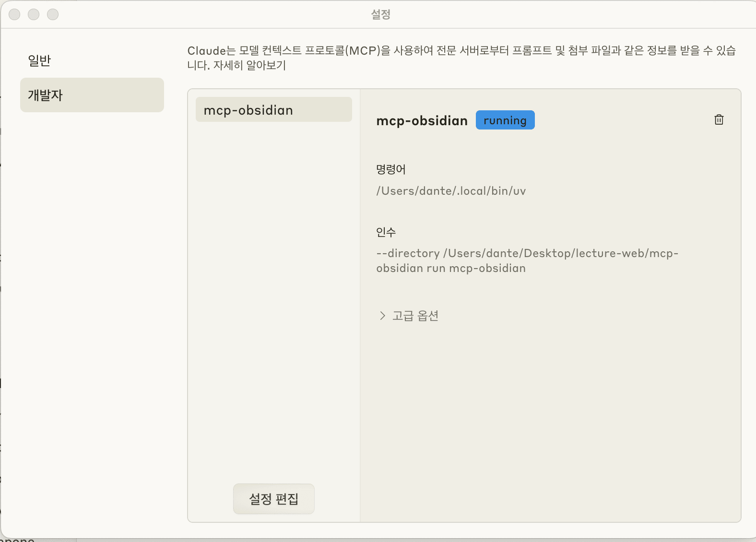
Task: Select the 개발자 sidebar item
Action: pos(92,95)
